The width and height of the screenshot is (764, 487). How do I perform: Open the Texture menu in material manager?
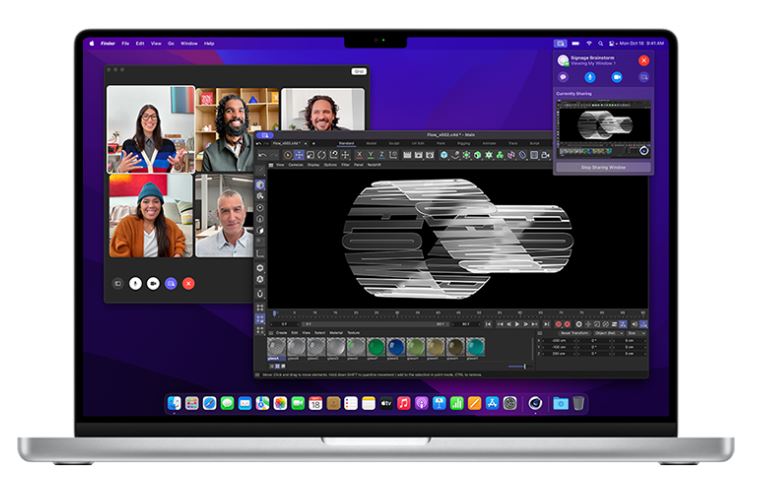point(353,332)
